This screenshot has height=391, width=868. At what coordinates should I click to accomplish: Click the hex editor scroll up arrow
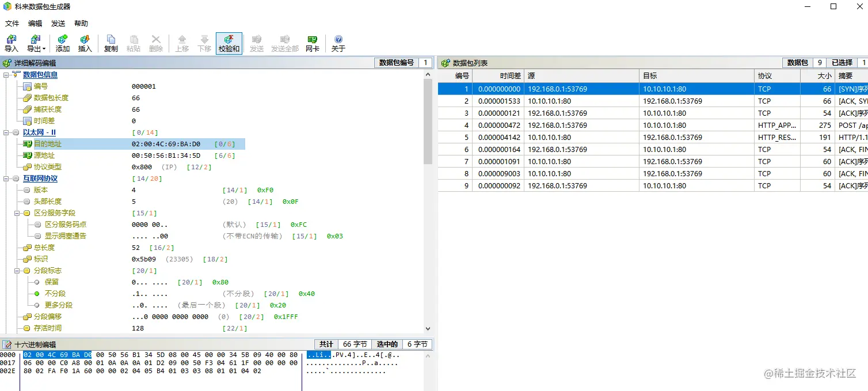click(428, 355)
